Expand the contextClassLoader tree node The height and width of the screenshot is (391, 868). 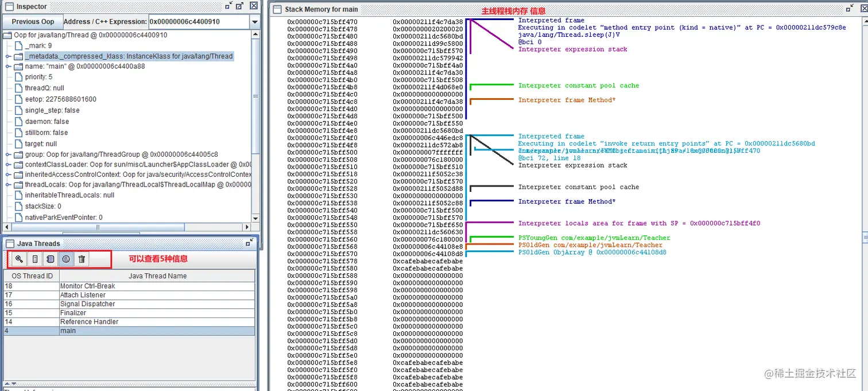tap(8, 165)
